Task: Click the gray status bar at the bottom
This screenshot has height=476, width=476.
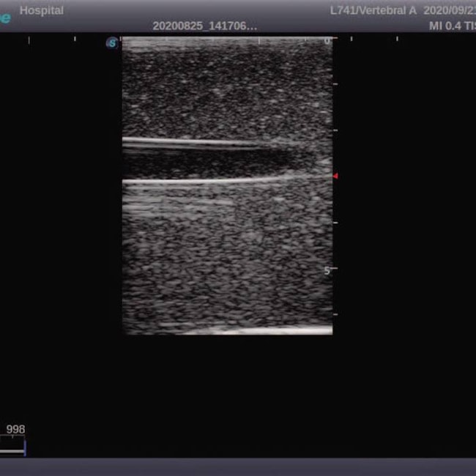Action: coord(238,466)
